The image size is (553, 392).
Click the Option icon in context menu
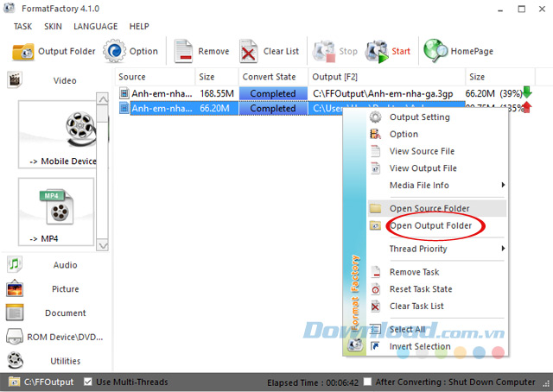(375, 134)
